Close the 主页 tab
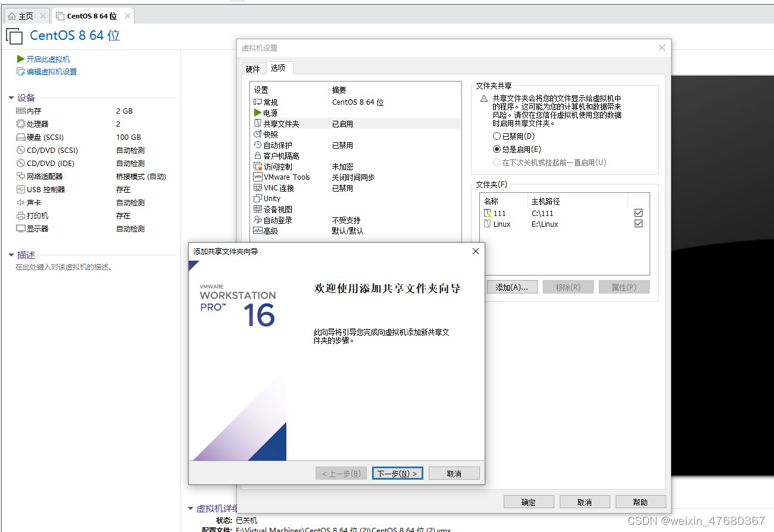 (42, 16)
